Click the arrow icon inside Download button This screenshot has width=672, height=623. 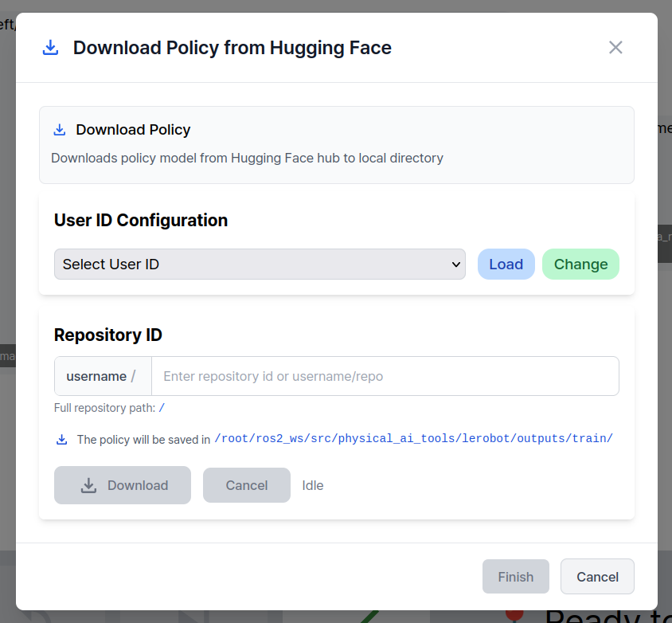click(x=89, y=485)
